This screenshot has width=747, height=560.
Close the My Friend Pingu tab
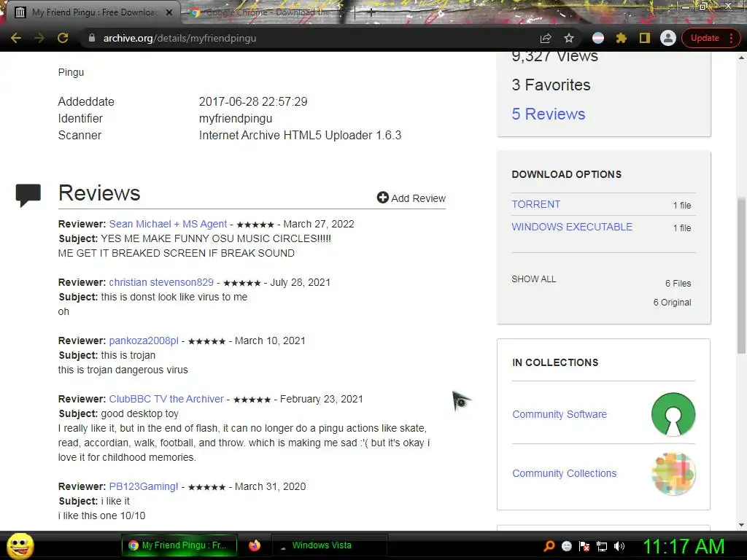tap(169, 12)
